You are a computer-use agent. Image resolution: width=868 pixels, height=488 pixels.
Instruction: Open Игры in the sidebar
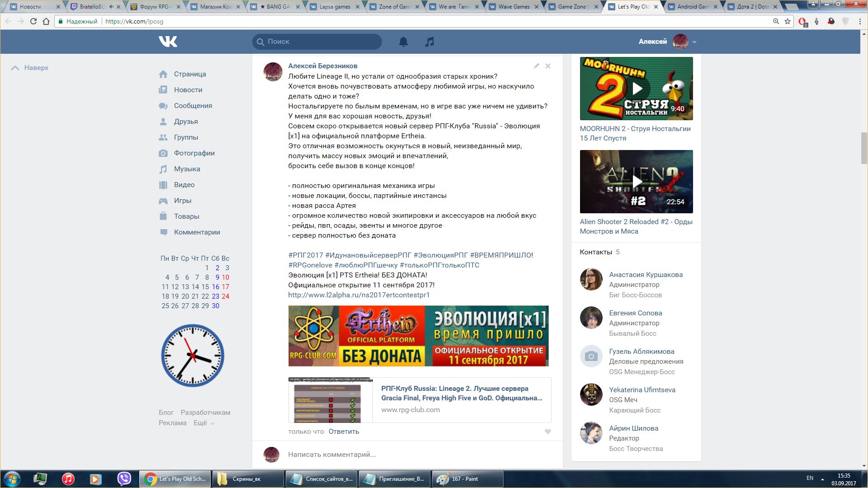coord(183,201)
